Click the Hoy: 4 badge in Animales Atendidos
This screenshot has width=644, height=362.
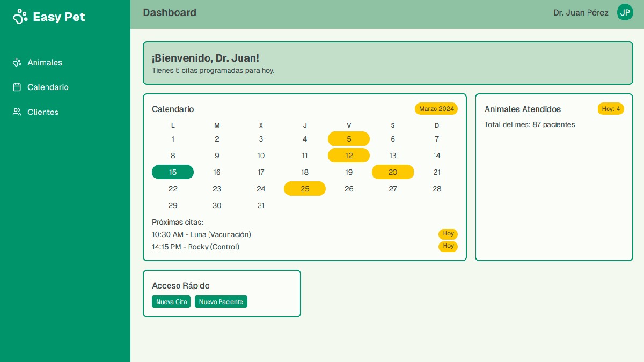click(x=611, y=109)
